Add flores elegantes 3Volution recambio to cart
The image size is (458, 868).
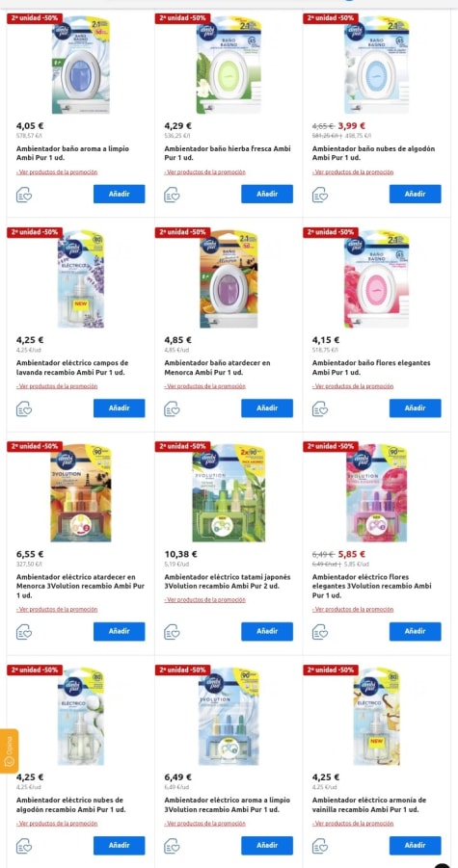tap(415, 631)
